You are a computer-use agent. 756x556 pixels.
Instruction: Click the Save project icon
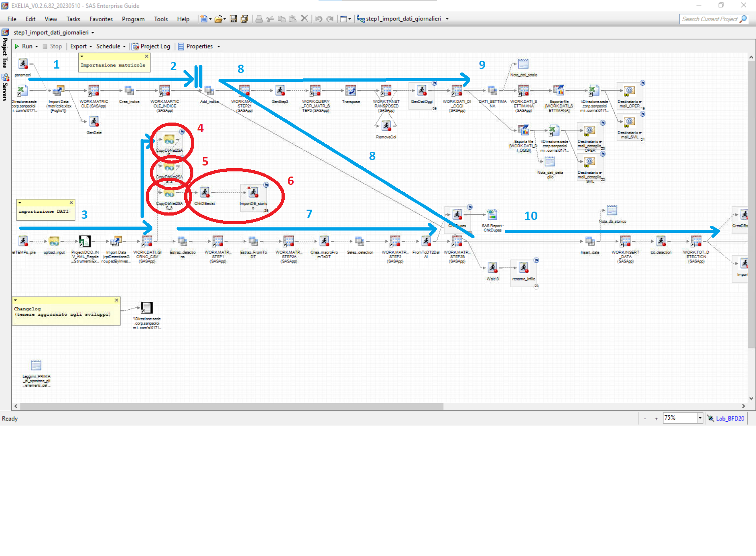click(233, 19)
